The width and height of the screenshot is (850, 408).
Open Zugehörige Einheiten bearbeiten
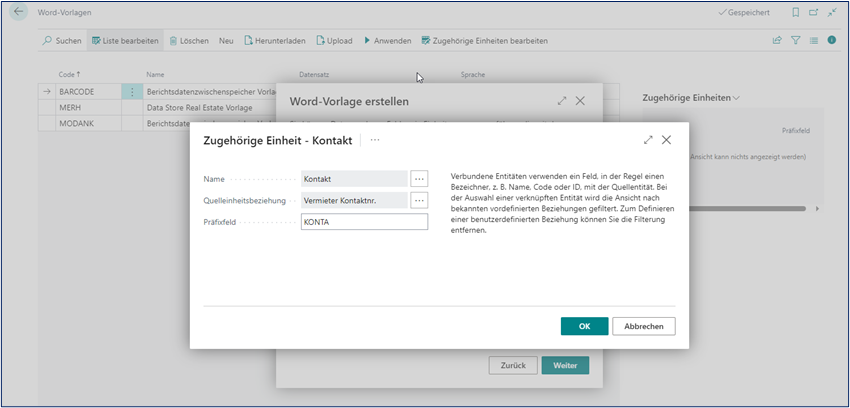[483, 41]
